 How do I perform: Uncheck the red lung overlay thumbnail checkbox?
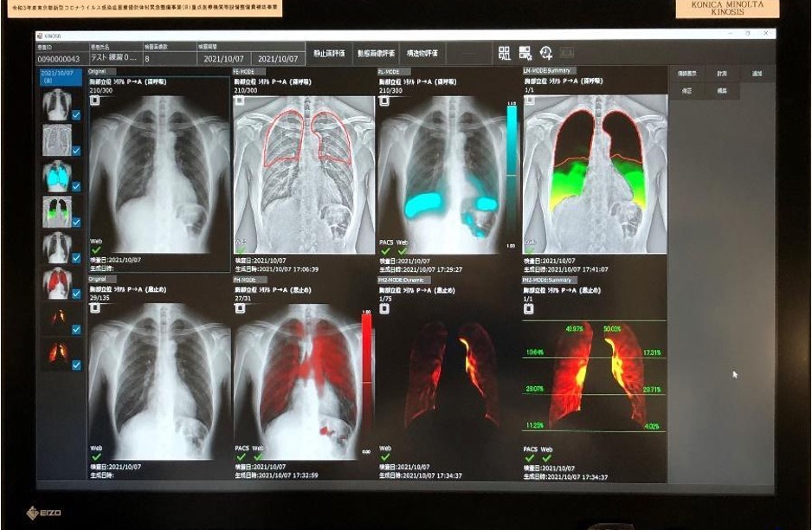point(76,294)
